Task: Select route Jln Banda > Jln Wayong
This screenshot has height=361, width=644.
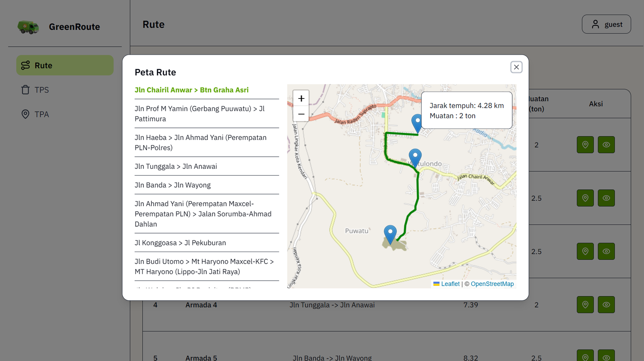Action: click(173, 185)
